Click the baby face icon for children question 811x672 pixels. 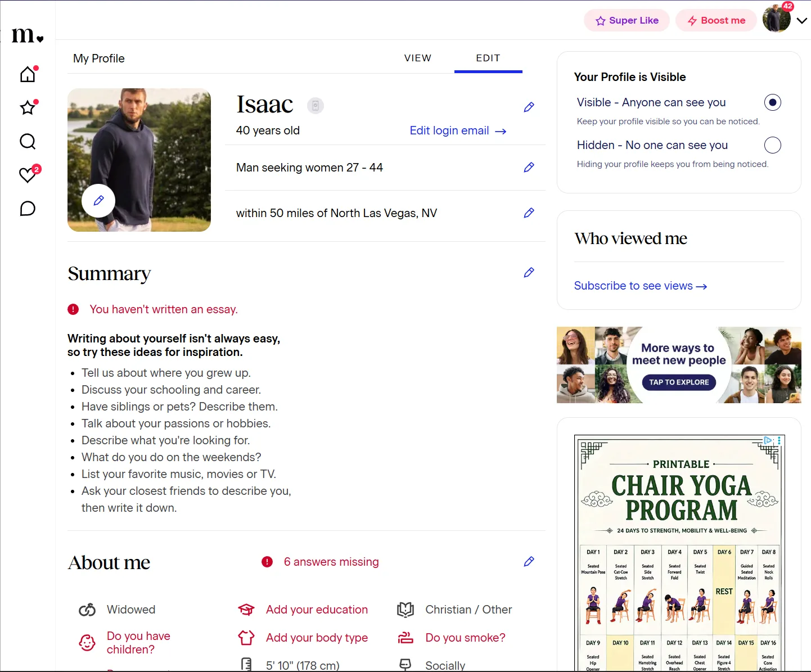pos(87,642)
